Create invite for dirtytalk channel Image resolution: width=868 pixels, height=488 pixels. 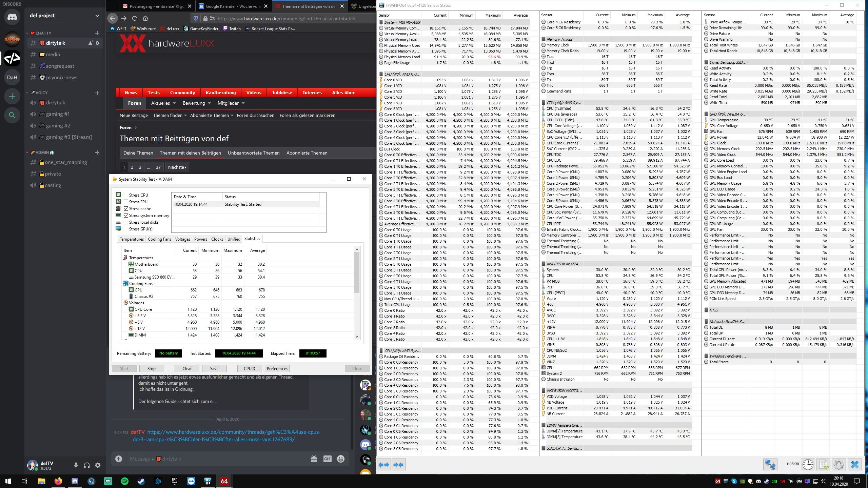click(x=91, y=43)
